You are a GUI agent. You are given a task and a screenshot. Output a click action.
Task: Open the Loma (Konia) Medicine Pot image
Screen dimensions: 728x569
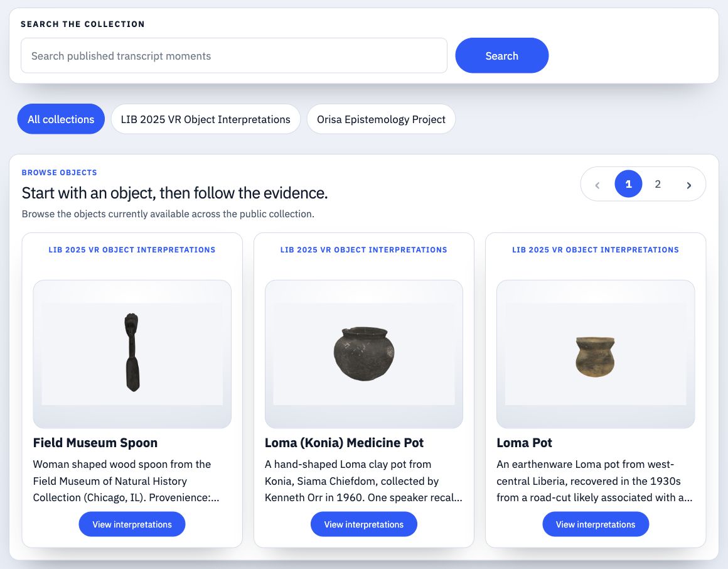point(364,354)
